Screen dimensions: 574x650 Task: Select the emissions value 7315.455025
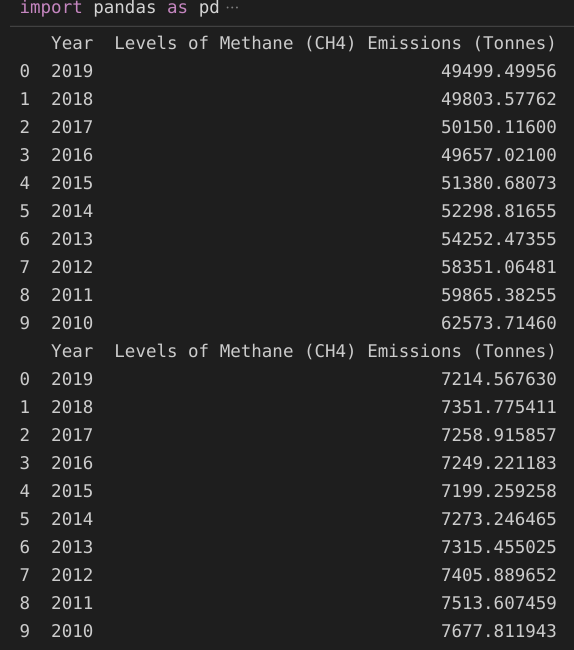[x=499, y=547]
